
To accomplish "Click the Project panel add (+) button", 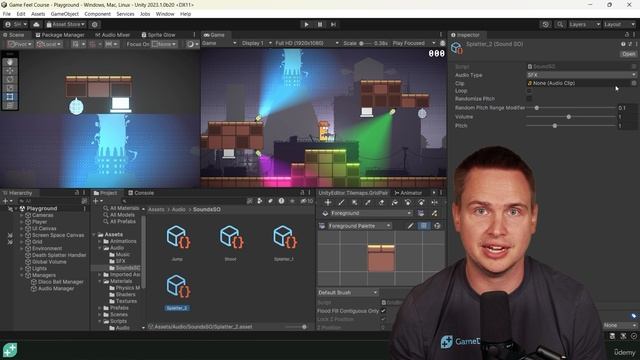I will (x=97, y=201).
